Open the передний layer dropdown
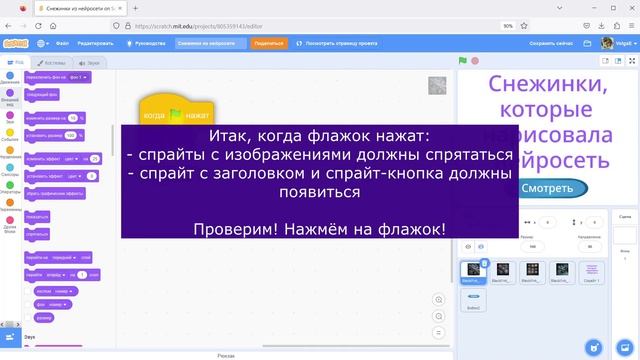Viewport: 640px width, 360px height. tap(64, 258)
